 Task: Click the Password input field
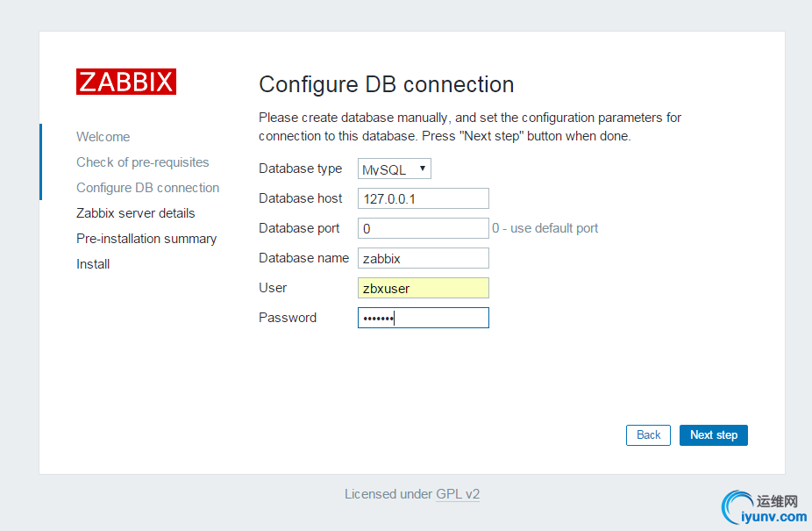(x=423, y=318)
